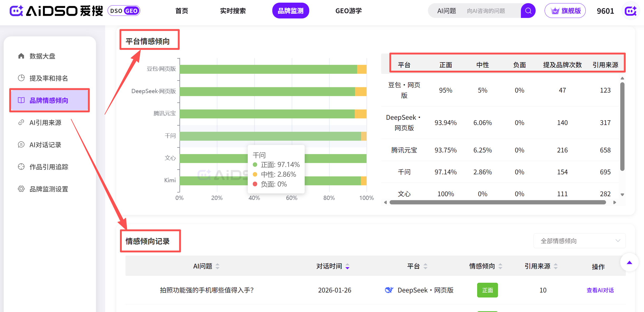Click the AI对话记录 chat bubble icon
This screenshot has width=644, height=312.
tap(21, 145)
